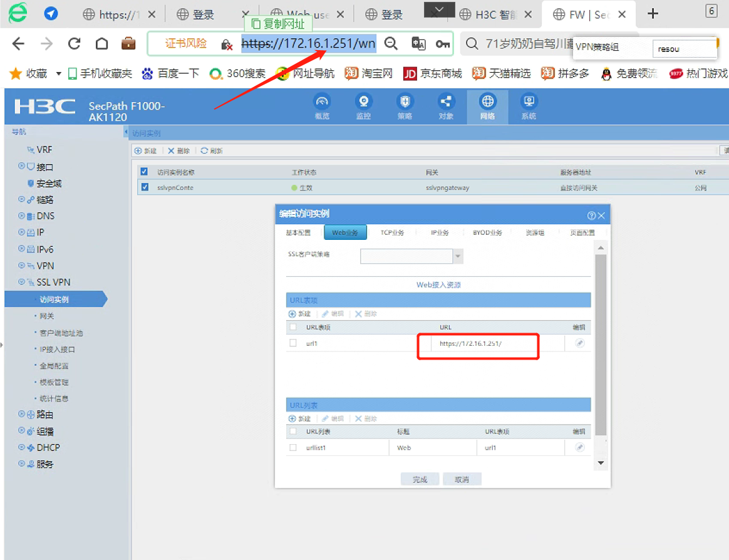729x560 pixels.
Task: Click the 复制网址 copy URL button
Action: click(x=278, y=24)
